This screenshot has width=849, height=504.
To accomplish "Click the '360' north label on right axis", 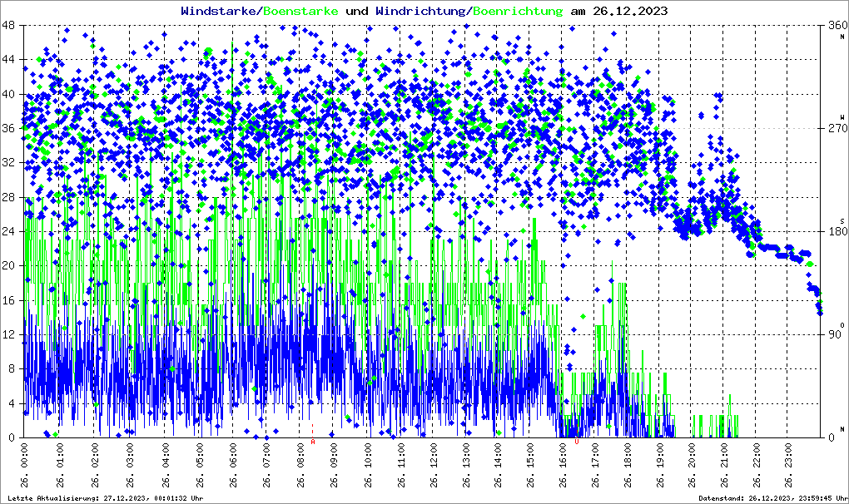I will pyautogui.click(x=836, y=25).
